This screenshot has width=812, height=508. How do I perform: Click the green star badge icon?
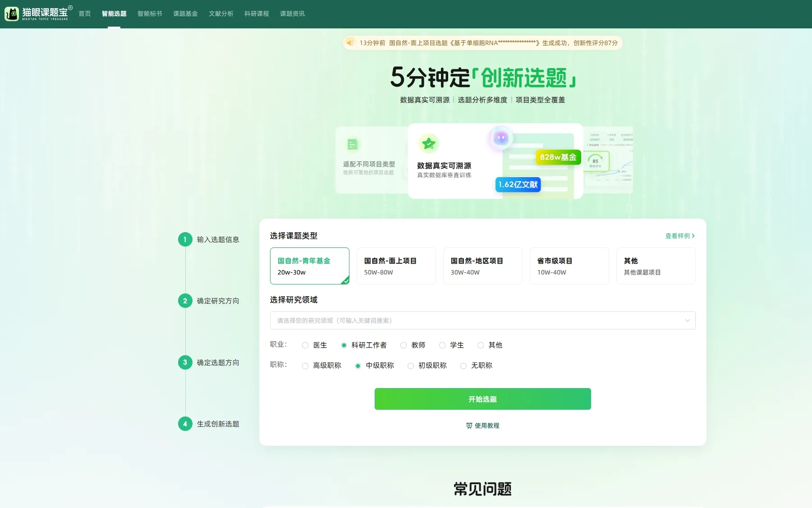[x=428, y=144]
